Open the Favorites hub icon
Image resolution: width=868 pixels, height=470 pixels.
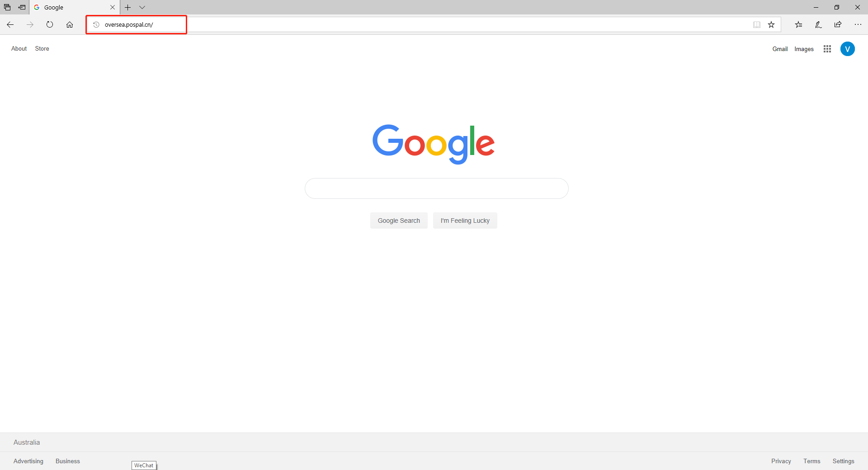pyautogui.click(x=799, y=24)
